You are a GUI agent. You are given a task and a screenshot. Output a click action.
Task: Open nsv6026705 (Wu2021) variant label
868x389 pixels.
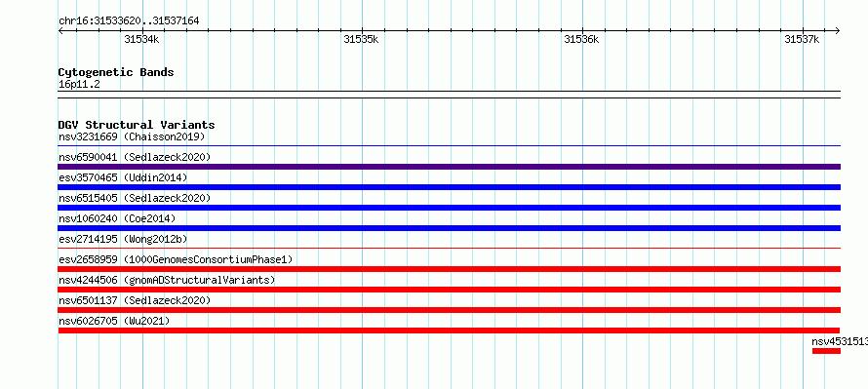(114, 321)
